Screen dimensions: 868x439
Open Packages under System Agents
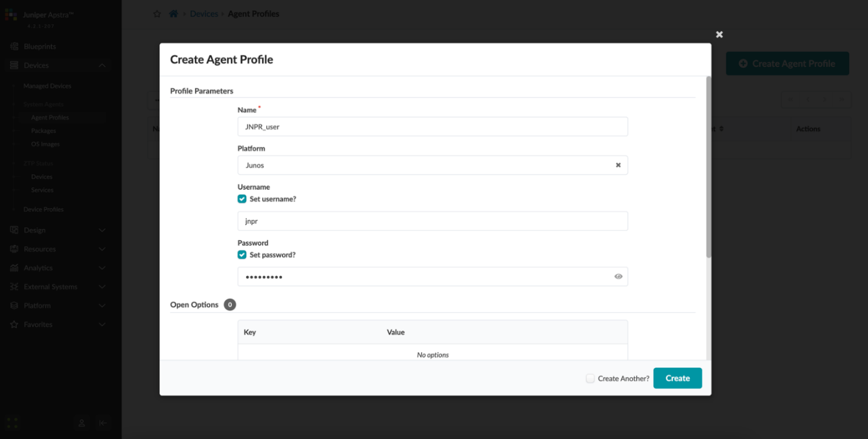click(x=44, y=131)
